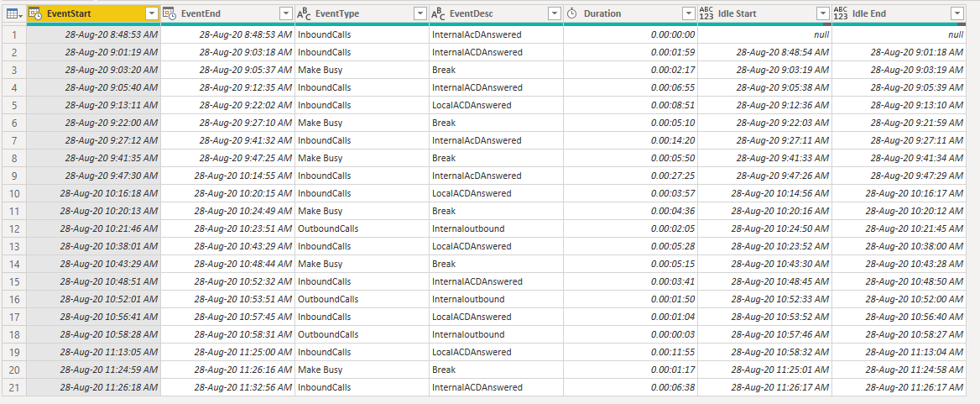This screenshot has height=404, width=980.
Task: Change Idle Start column data type icon
Action: [706, 13]
